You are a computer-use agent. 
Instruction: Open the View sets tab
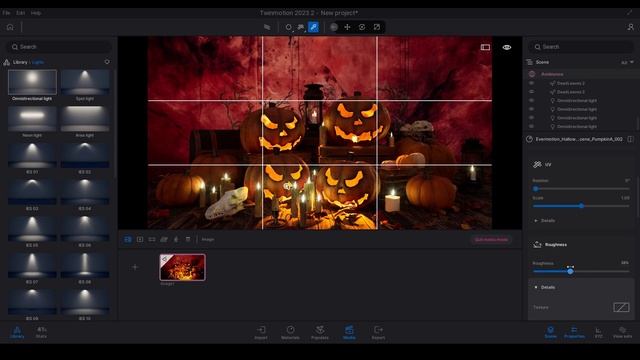(x=622, y=332)
